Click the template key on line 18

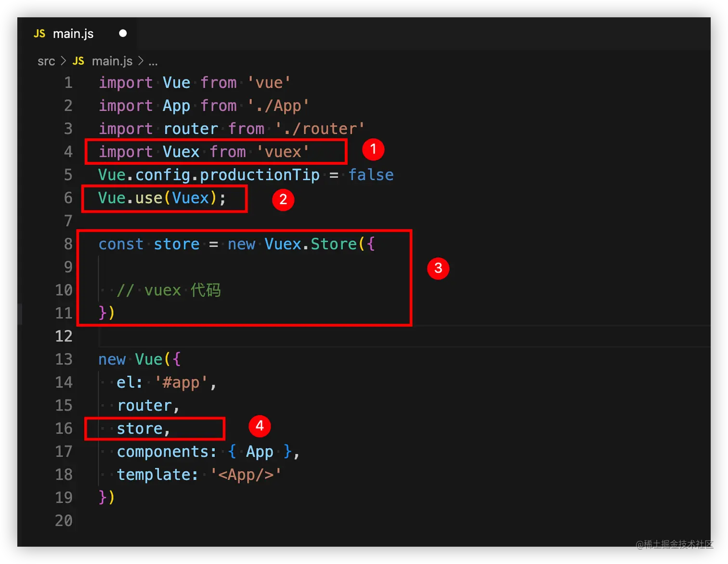pos(153,475)
